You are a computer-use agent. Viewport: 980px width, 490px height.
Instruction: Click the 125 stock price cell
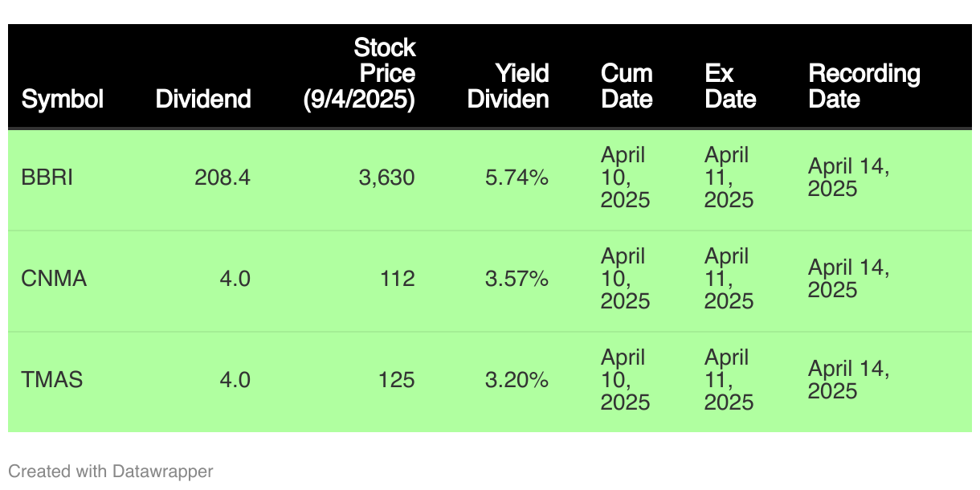pos(398,379)
